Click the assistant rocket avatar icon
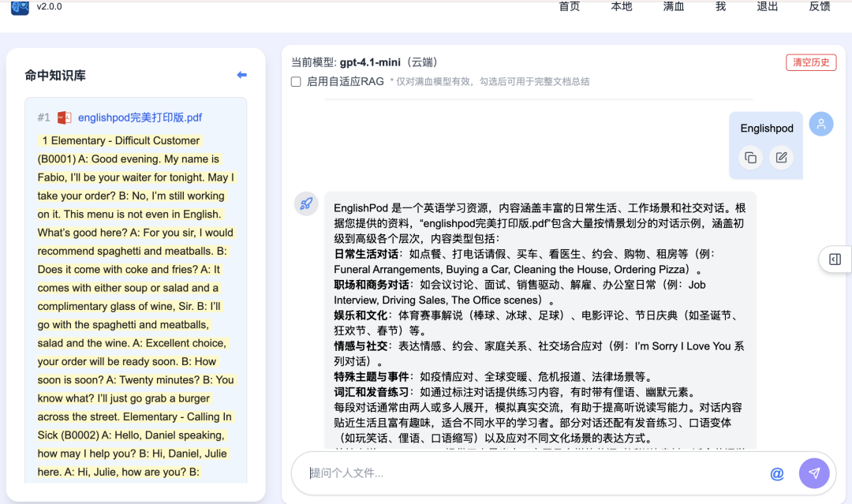The image size is (852, 504). (306, 203)
